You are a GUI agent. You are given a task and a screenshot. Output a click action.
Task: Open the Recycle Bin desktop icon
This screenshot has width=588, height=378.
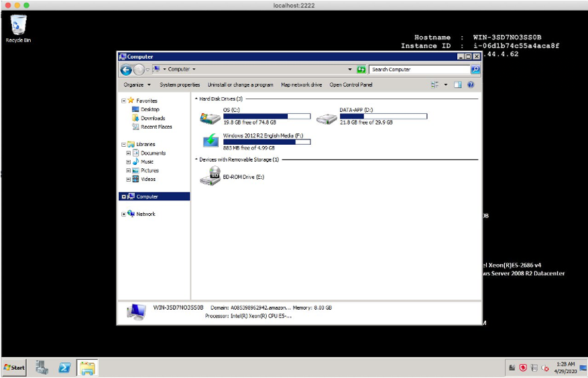[18, 29]
